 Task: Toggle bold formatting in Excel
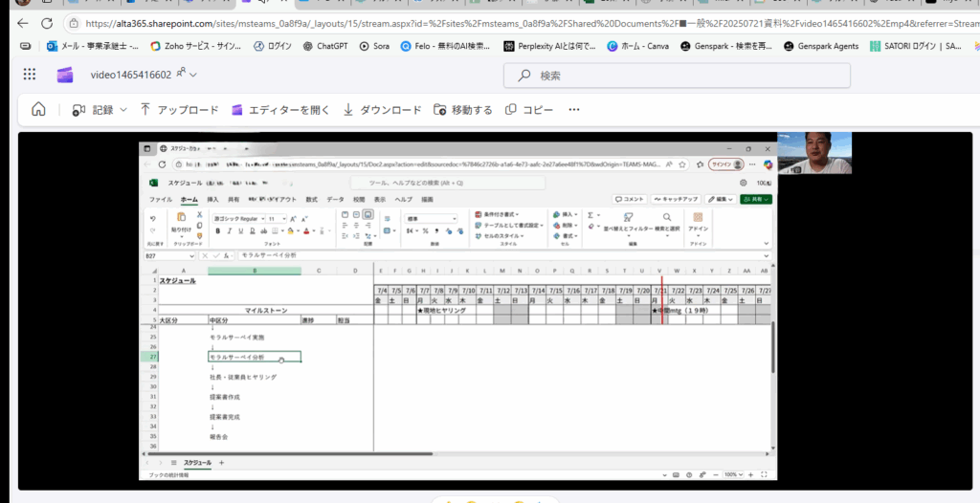pos(217,231)
